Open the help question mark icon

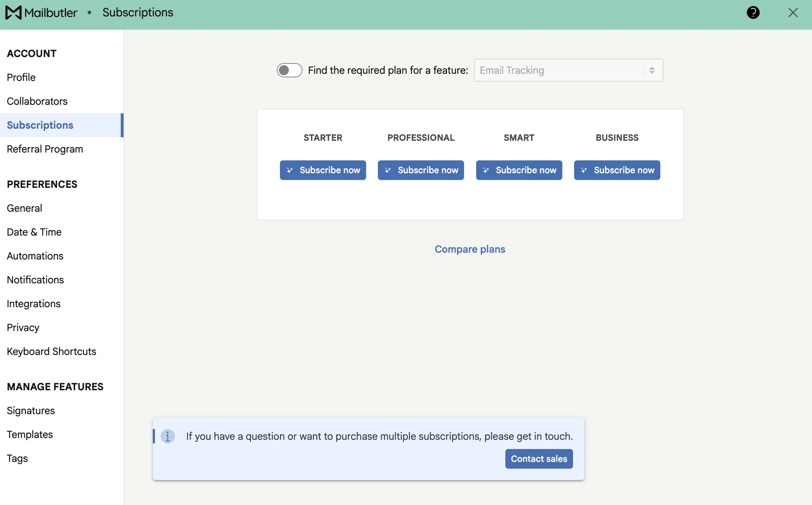click(x=753, y=13)
